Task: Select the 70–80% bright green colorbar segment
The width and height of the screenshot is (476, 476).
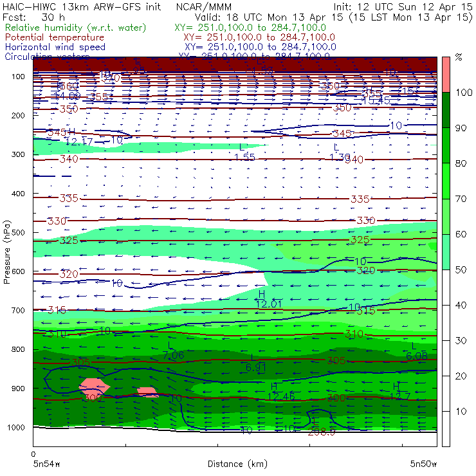Action: coord(446,181)
